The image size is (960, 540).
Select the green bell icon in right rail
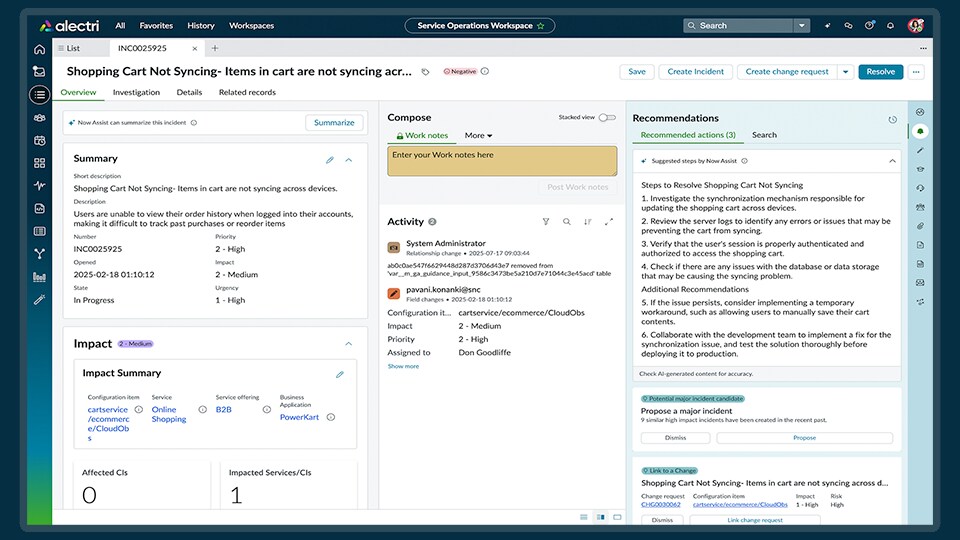pyautogui.click(x=920, y=132)
